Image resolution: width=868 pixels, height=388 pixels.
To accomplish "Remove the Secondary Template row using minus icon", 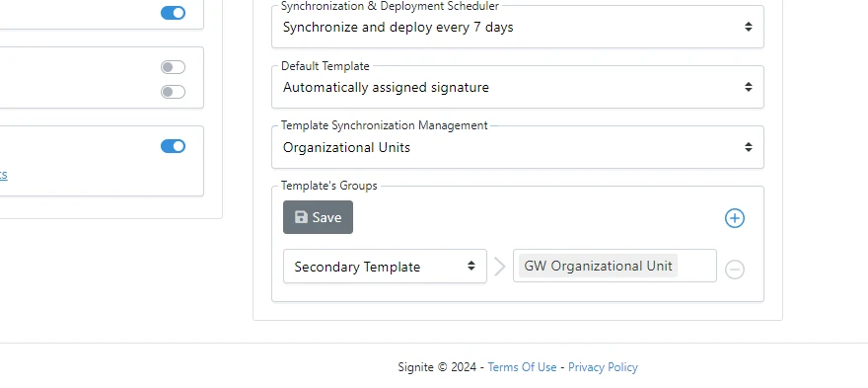I will 735,270.
